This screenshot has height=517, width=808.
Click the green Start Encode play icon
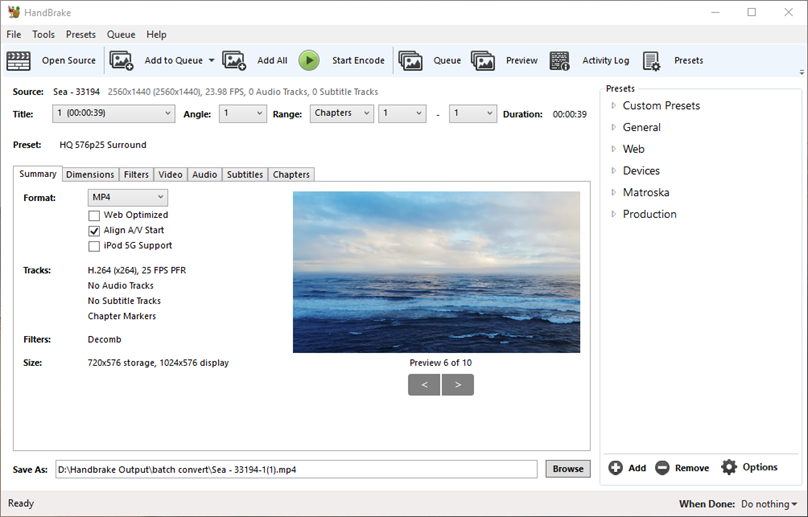[x=309, y=61]
